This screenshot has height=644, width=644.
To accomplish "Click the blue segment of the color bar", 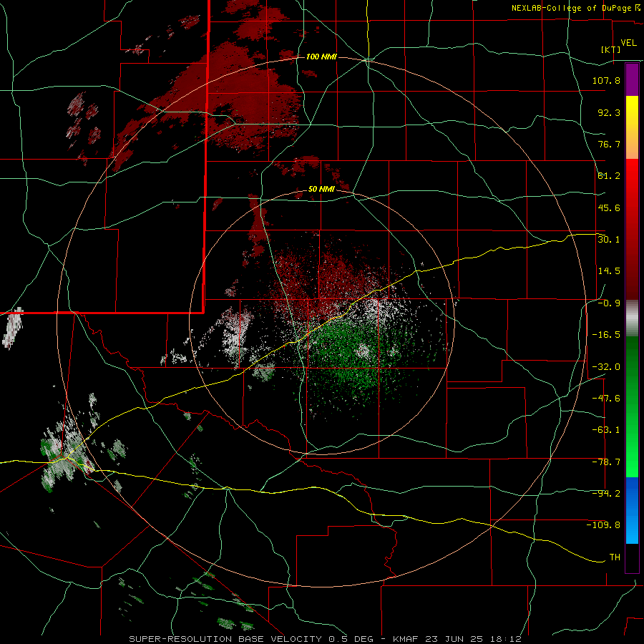I will 632,510.
